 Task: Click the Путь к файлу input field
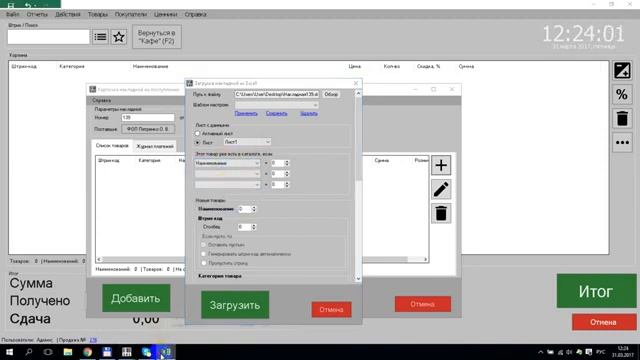276,94
